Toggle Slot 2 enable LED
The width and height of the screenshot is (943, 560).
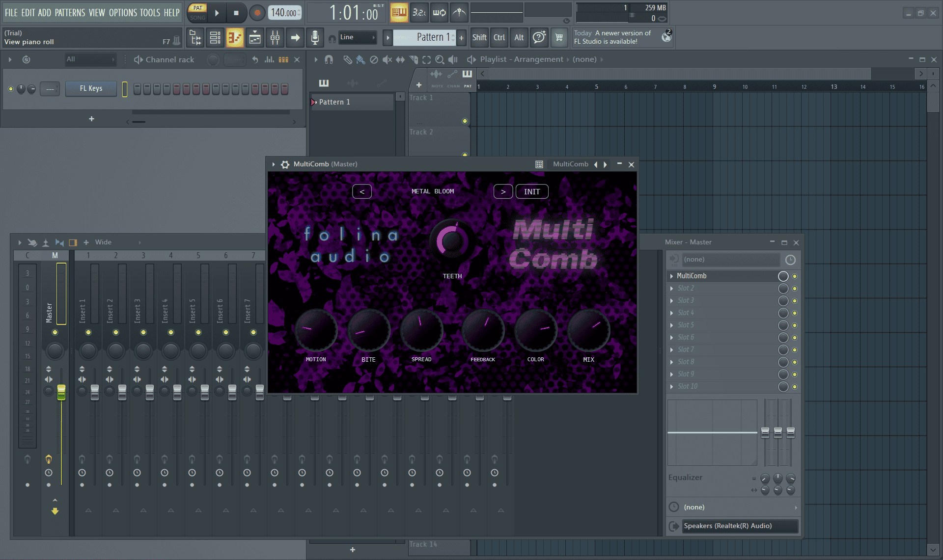[795, 289]
